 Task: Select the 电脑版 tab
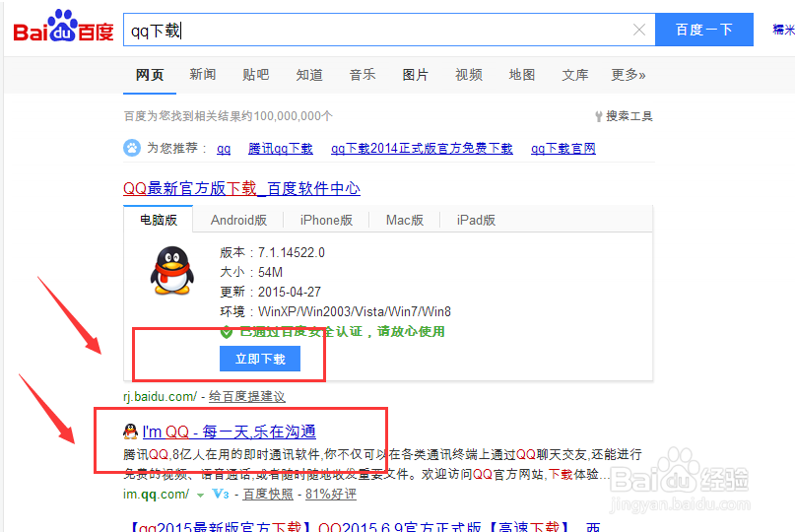(x=159, y=220)
